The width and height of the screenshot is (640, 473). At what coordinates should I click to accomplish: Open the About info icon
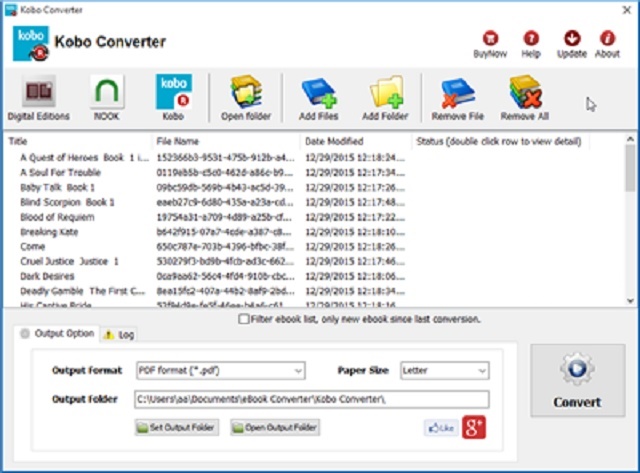pyautogui.click(x=607, y=38)
